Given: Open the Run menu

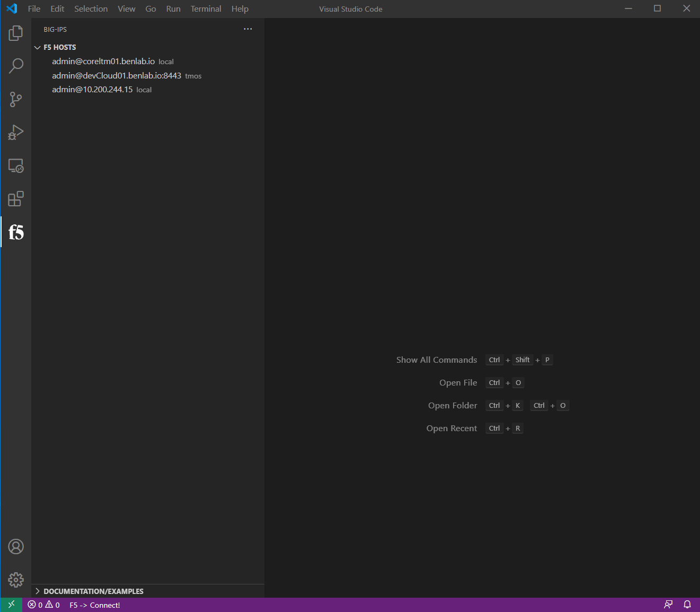Looking at the screenshot, I should point(173,8).
